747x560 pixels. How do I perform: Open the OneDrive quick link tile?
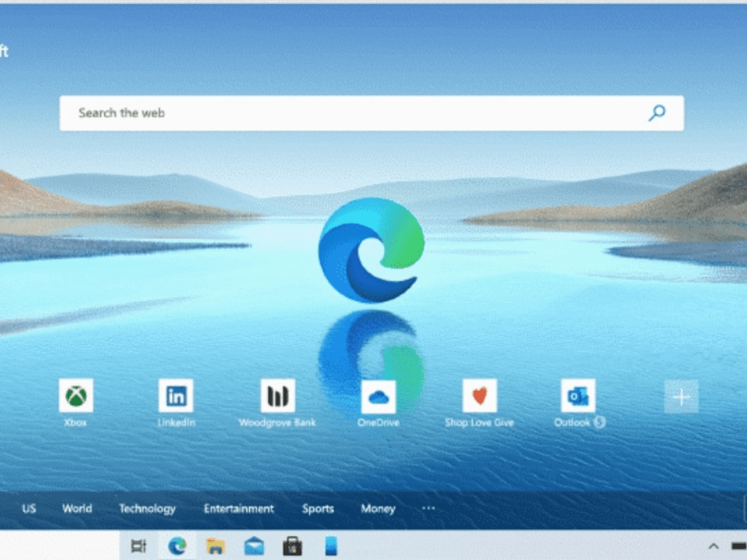tap(378, 396)
